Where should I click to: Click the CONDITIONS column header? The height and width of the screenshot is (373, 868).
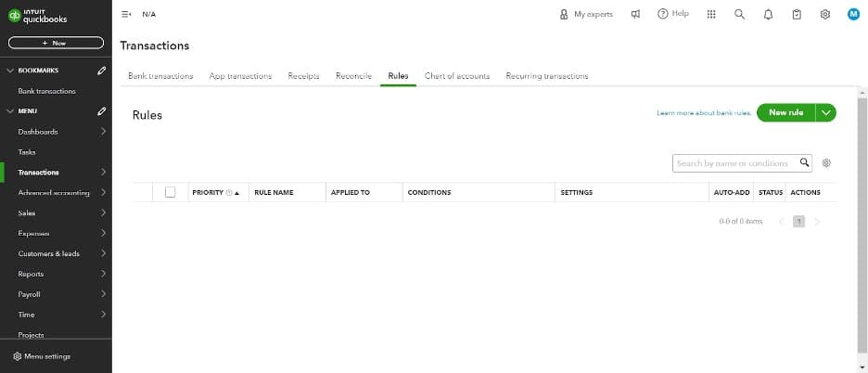point(429,192)
